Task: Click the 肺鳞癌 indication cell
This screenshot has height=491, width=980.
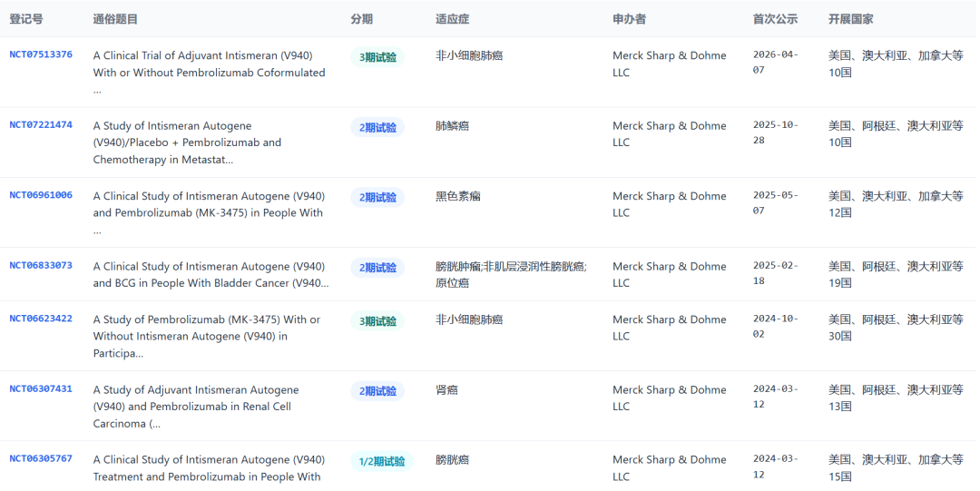Action: point(452,126)
